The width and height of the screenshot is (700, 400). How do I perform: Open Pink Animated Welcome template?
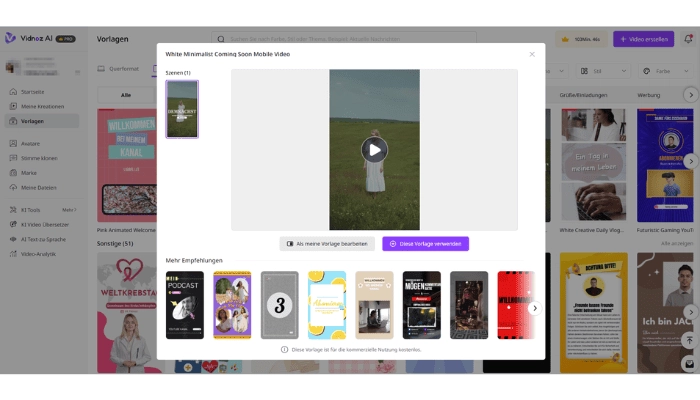(x=127, y=165)
